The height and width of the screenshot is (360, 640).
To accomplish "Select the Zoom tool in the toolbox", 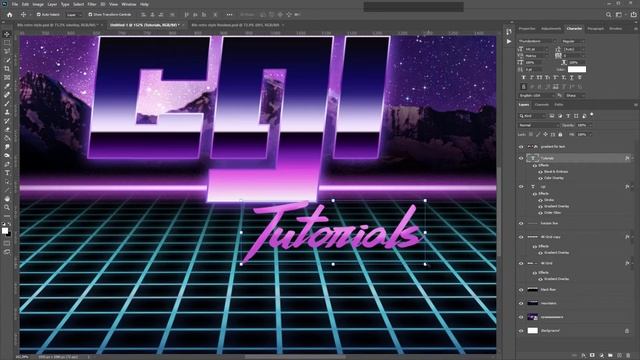I will [7, 207].
